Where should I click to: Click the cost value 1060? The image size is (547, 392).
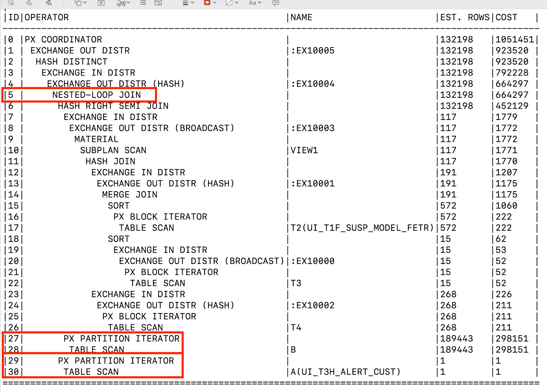point(506,206)
